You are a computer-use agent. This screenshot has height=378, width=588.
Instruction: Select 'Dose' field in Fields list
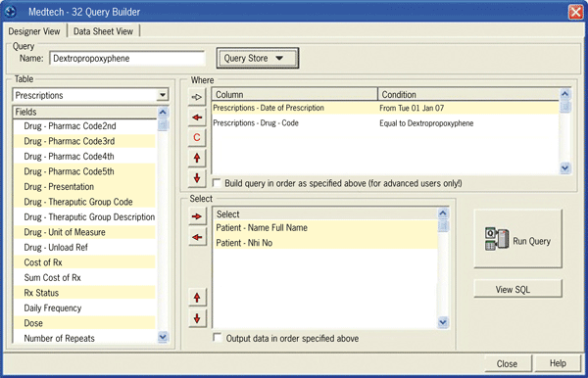84,323
